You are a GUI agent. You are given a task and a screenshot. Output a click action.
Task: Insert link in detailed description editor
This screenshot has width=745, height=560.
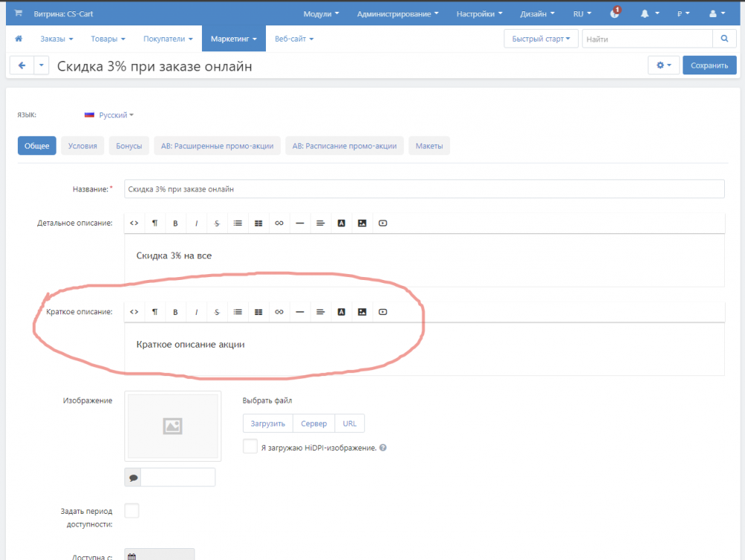click(x=279, y=223)
